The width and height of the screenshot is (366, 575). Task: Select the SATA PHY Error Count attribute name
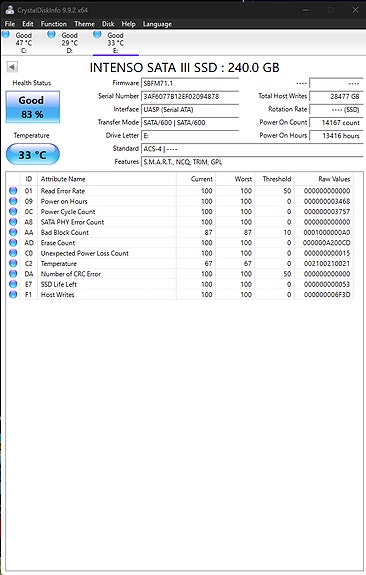pos(72,222)
